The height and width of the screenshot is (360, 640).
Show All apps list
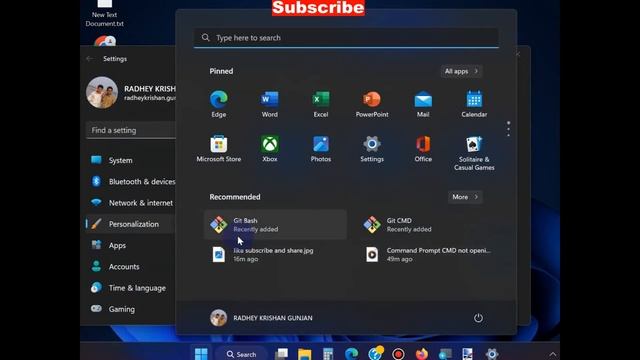pos(461,71)
